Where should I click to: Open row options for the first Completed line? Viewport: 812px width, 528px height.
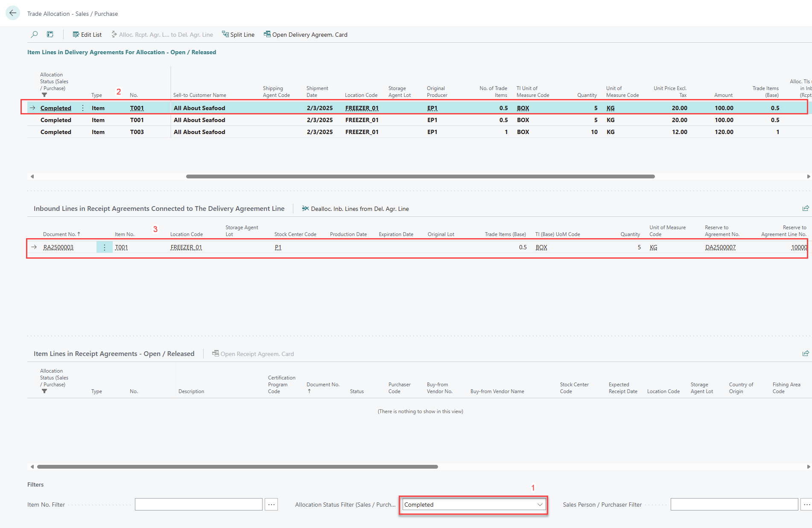point(83,108)
